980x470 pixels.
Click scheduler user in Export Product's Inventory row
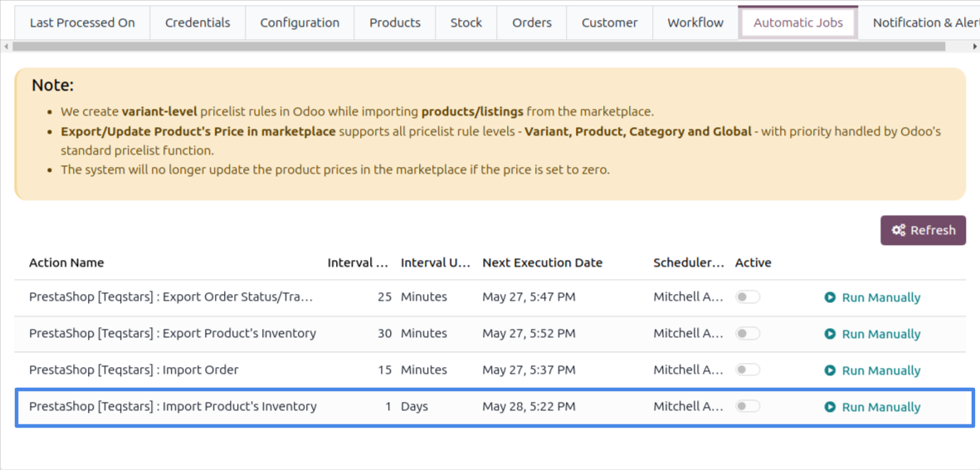(689, 334)
